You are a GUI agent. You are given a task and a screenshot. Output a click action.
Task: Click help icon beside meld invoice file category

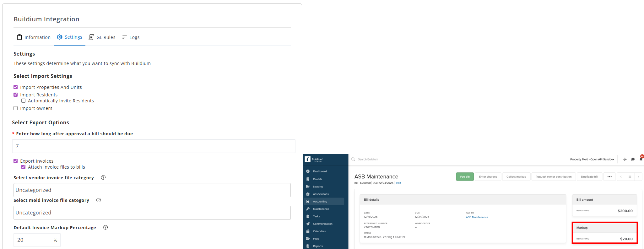pos(99,200)
